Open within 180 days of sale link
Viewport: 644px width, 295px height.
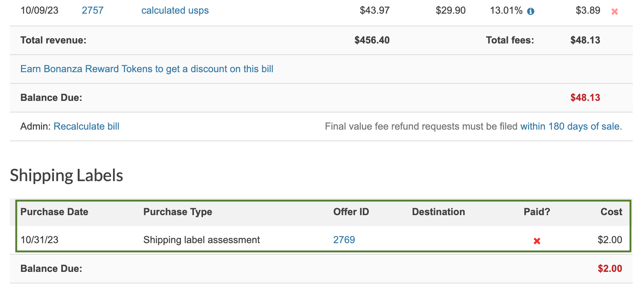pos(570,126)
